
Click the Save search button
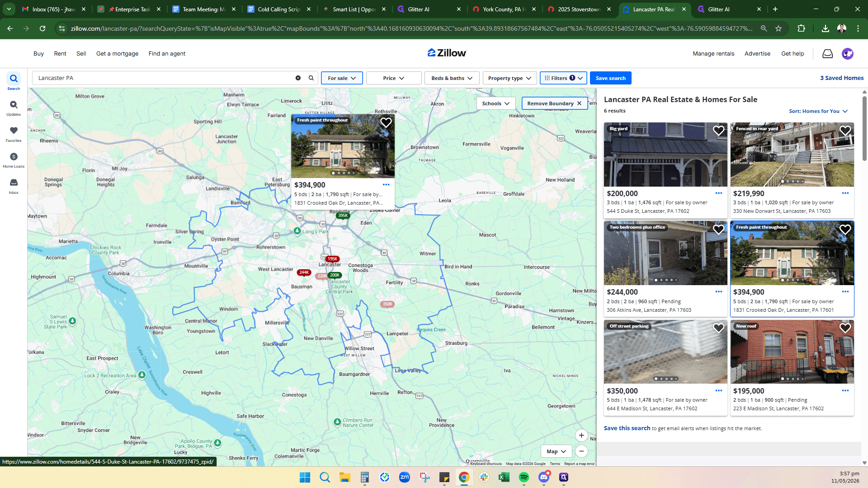(611, 78)
